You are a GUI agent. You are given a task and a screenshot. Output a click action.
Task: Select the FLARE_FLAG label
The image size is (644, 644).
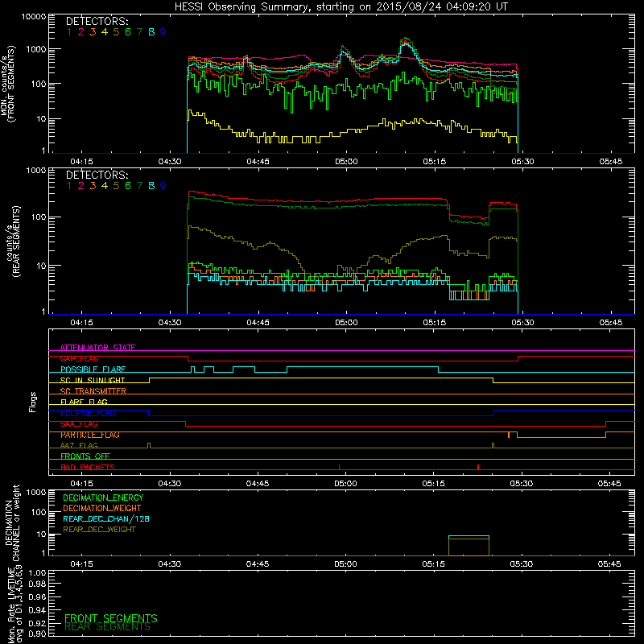(84, 402)
